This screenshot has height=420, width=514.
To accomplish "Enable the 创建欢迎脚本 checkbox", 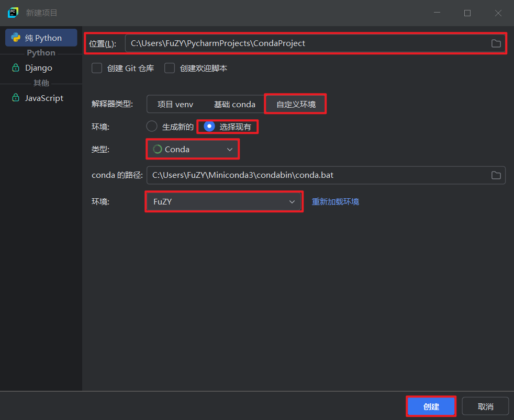I will point(170,68).
